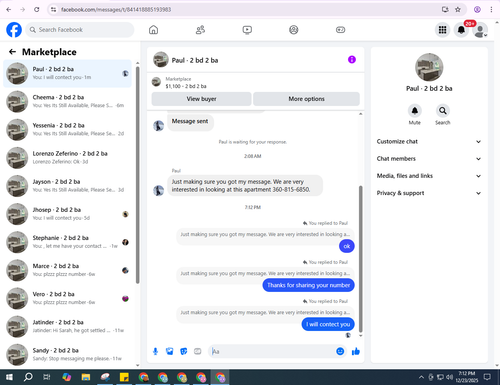
Task: Click the back arrow beside Marketplace
Action: tap(12, 52)
